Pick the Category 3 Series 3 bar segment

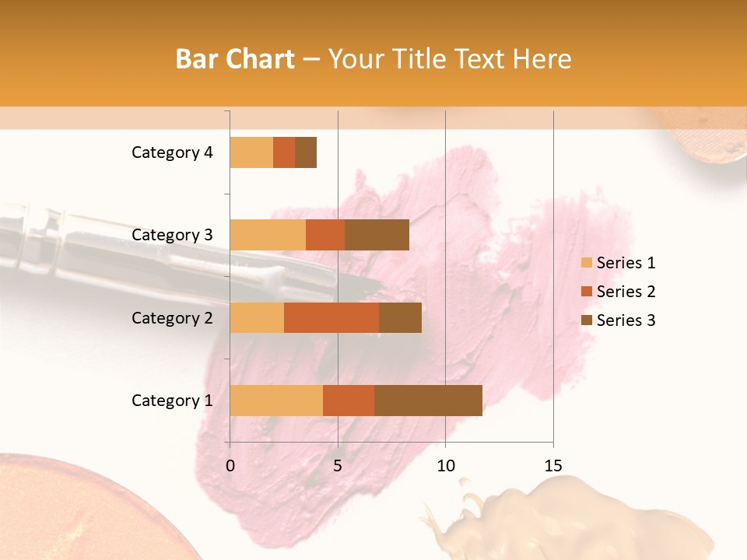click(x=377, y=235)
